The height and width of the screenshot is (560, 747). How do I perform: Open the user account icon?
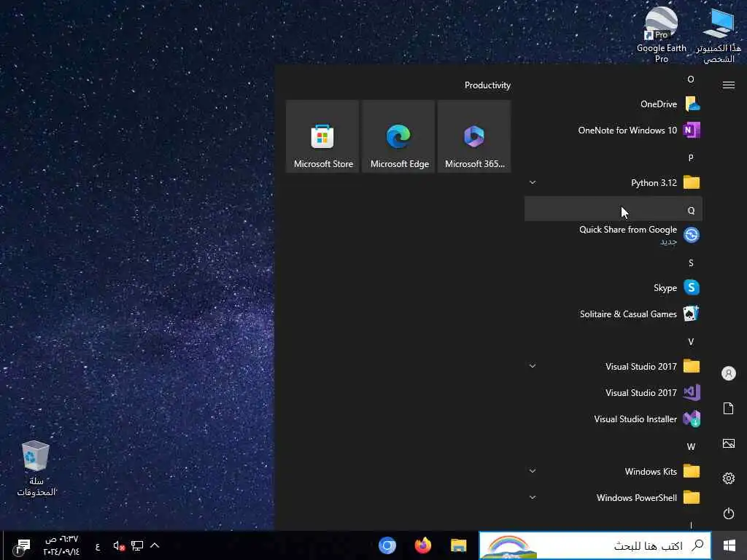pos(729,373)
